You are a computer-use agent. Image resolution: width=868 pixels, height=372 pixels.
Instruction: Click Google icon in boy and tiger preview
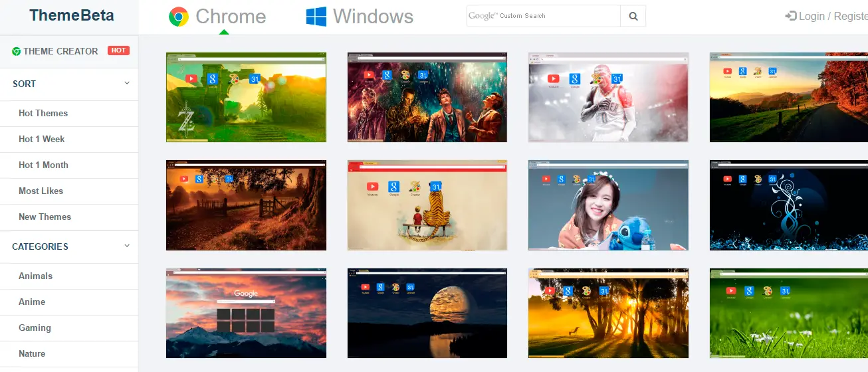tap(393, 187)
